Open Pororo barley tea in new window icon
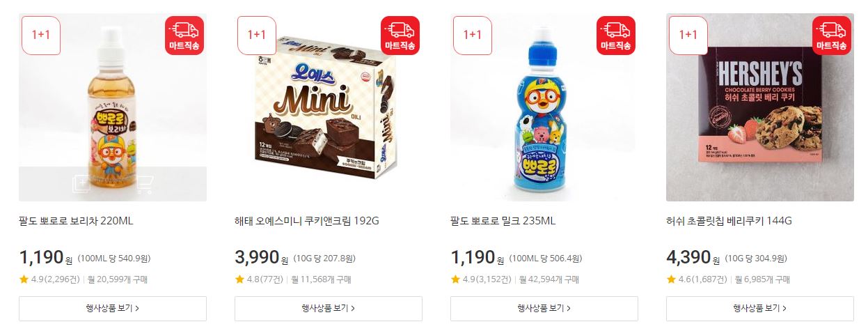 [x=81, y=184]
